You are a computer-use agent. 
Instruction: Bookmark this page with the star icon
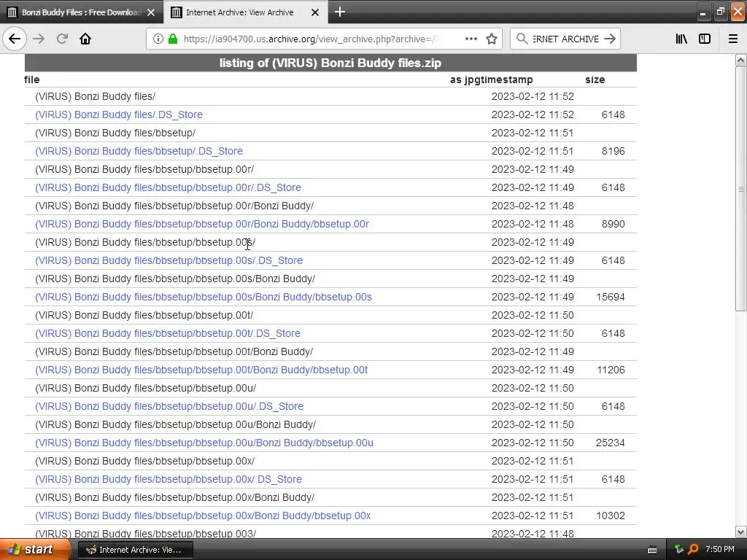coord(492,39)
